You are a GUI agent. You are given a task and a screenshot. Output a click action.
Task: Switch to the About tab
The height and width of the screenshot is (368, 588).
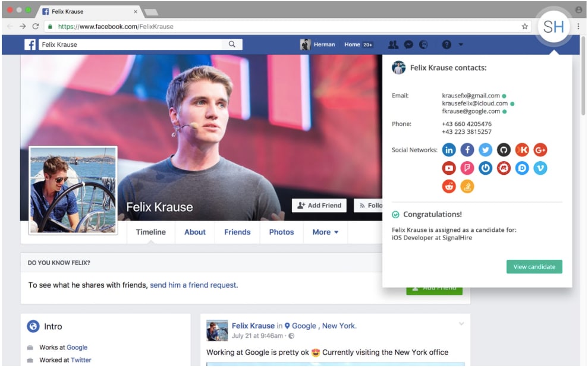195,232
